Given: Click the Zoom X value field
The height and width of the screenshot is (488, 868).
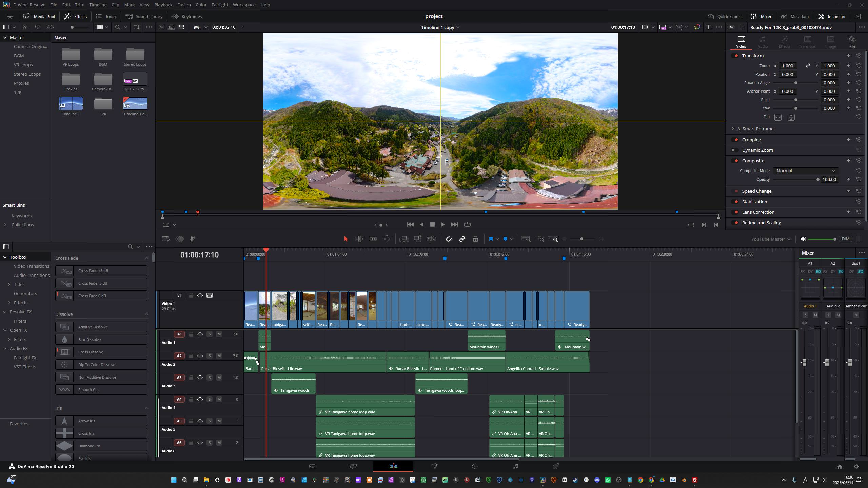Looking at the screenshot, I should pos(788,66).
